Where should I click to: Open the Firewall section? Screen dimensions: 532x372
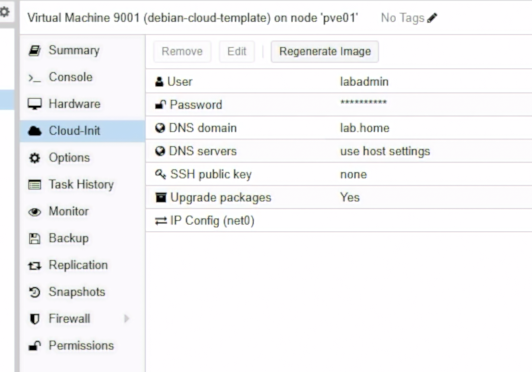tap(83, 318)
